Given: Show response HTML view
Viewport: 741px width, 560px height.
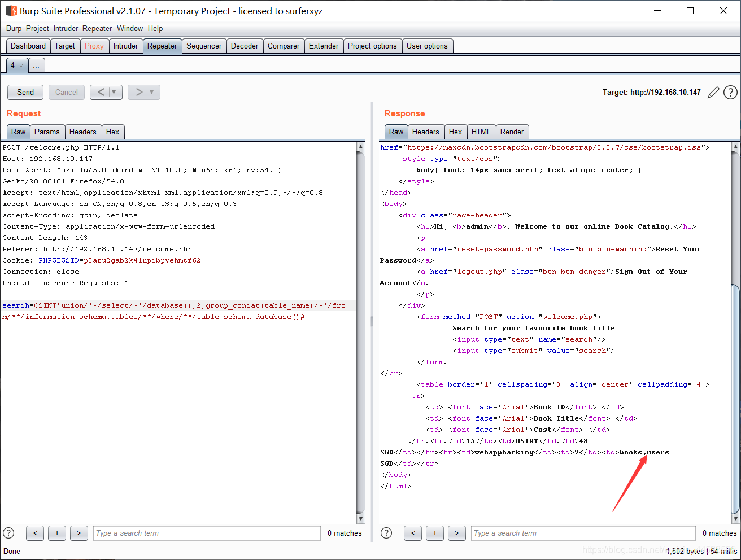Looking at the screenshot, I should click(x=481, y=132).
